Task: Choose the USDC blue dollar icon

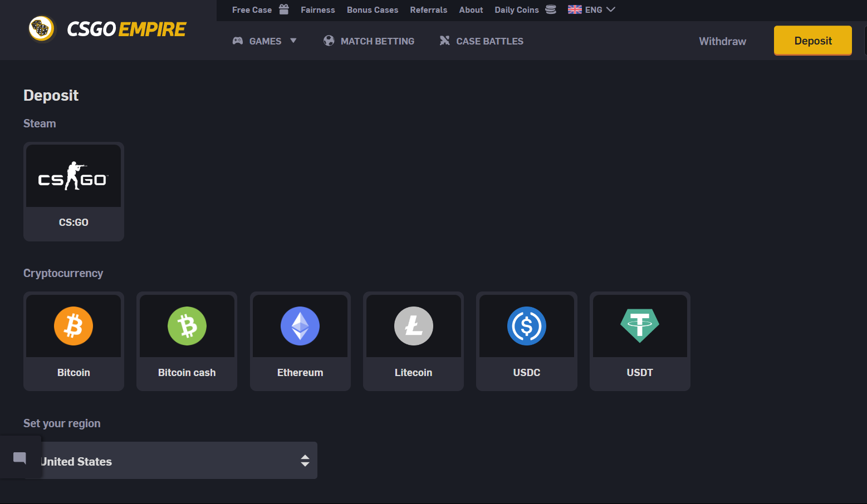Action: [x=526, y=326]
